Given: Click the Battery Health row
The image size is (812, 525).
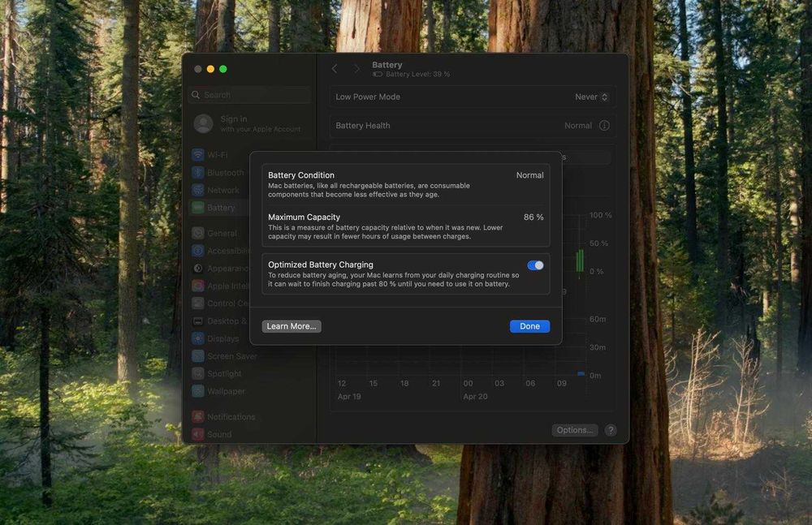Looking at the screenshot, I should [x=473, y=126].
